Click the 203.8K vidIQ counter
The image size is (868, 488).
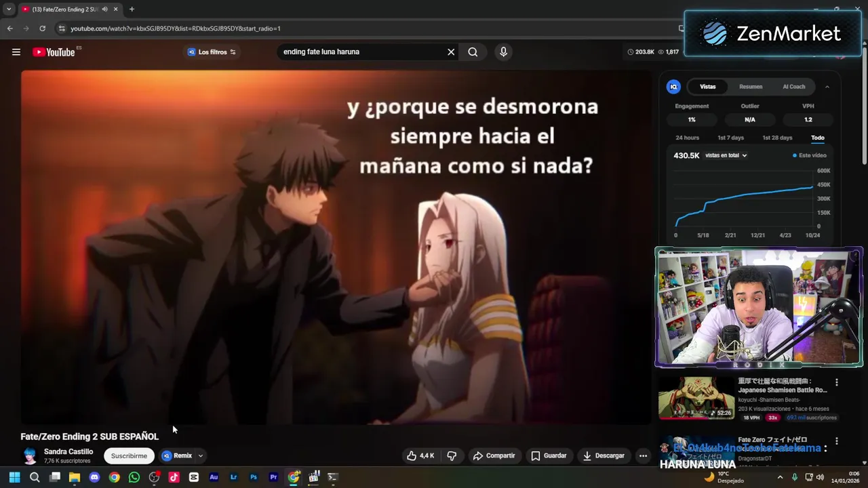pyautogui.click(x=641, y=52)
